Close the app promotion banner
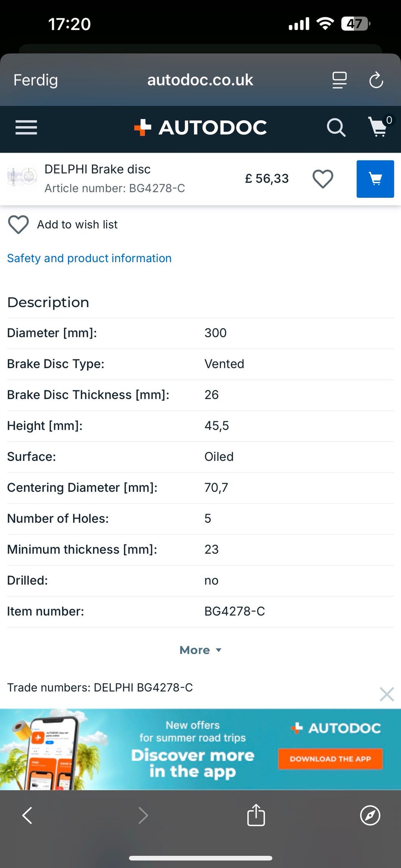 pos(386,694)
